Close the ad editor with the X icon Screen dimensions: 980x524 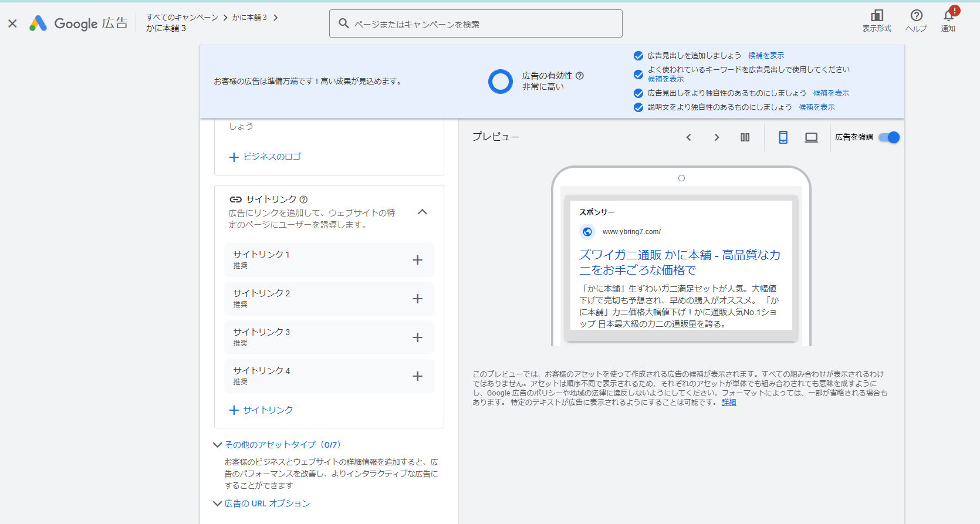pyautogui.click(x=12, y=23)
